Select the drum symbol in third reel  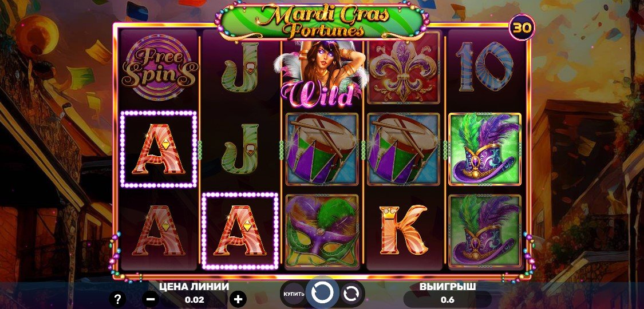click(x=322, y=149)
